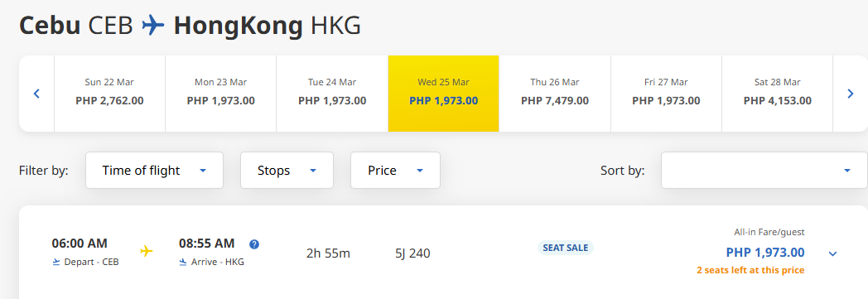
Task: Select the Thu 26 Mar date tab
Action: coord(555,94)
